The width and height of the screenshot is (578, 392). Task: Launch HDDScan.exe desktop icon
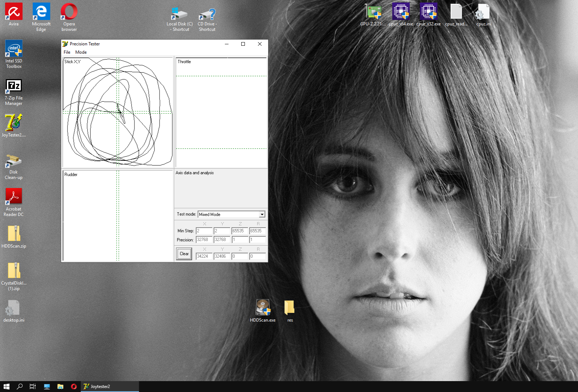pos(262,309)
